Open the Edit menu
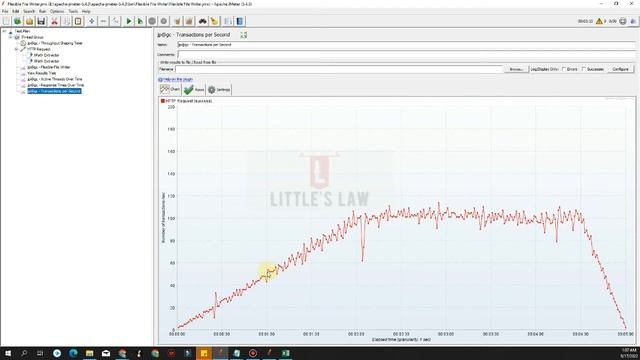This screenshot has width=640, height=360. point(16,11)
